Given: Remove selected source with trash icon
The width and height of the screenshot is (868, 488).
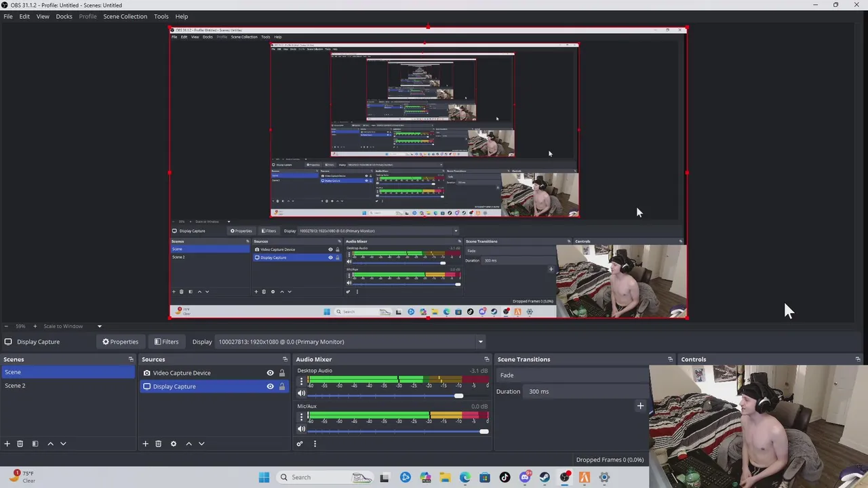Looking at the screenshot, I should tap(158, 443).
